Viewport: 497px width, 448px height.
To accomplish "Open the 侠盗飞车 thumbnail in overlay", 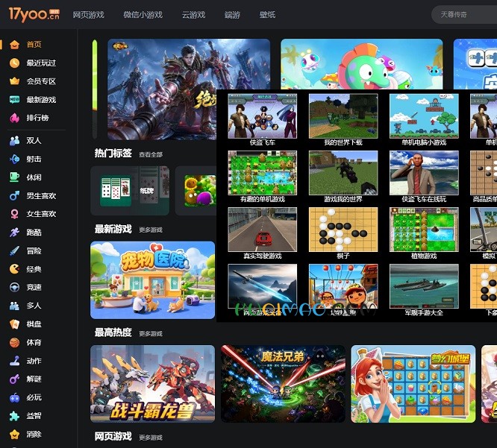I will pos(263,116).
